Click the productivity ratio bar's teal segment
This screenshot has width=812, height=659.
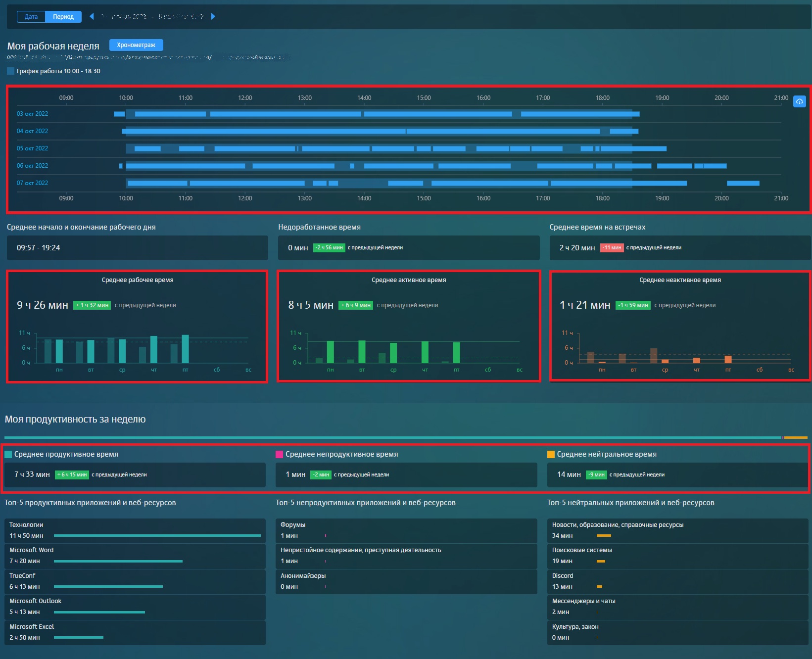[x=393, y=437]
